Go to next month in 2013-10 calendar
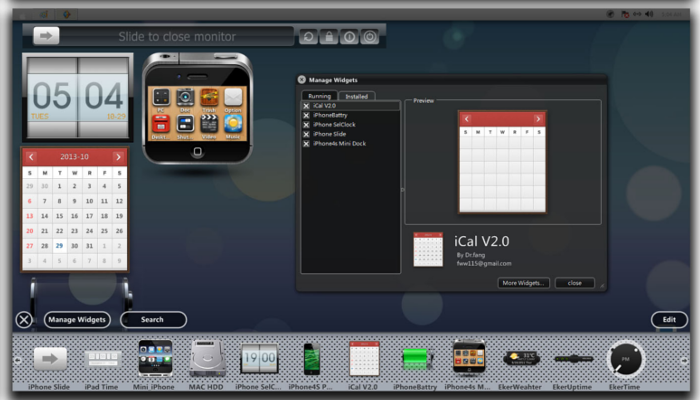This screenshot has height=400, width=700. pyautogui.click(x=118, y=157)
